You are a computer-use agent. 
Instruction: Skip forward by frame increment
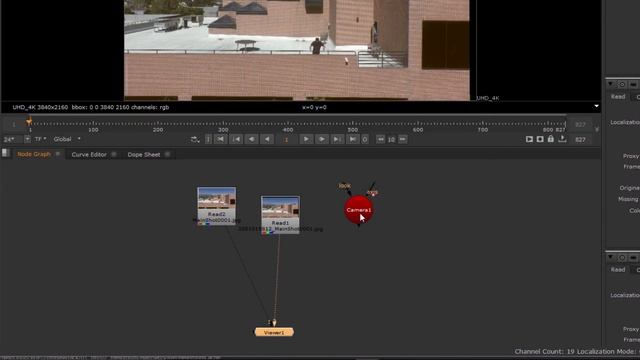(x=402, y=139)
